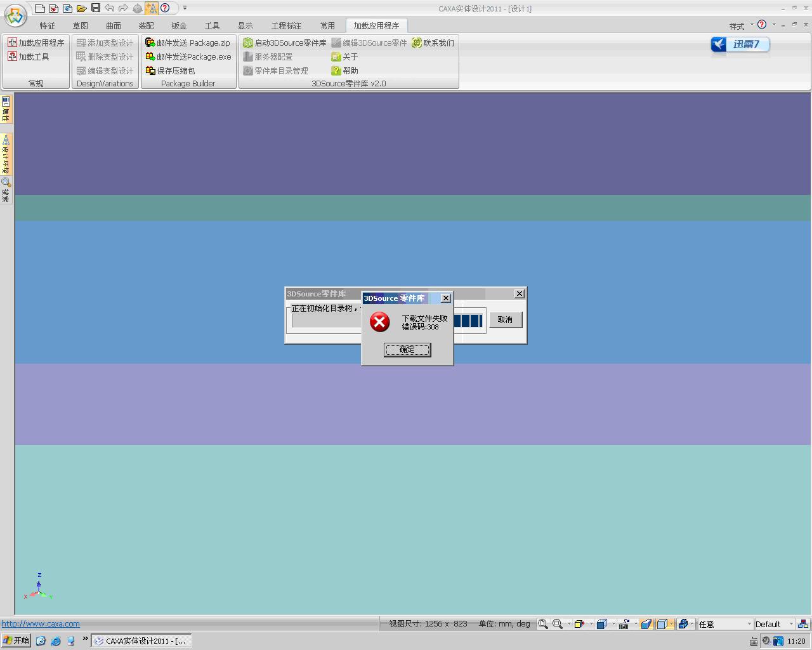Open the 任意 selection filter dropdown
812x650 pixels.
[725, 624]
